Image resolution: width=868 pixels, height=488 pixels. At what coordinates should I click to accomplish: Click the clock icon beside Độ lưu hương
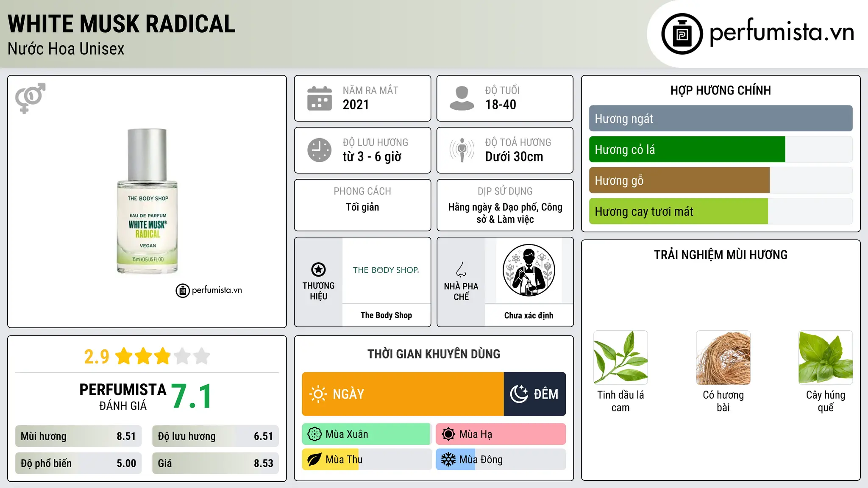click(x=319, y=150)
